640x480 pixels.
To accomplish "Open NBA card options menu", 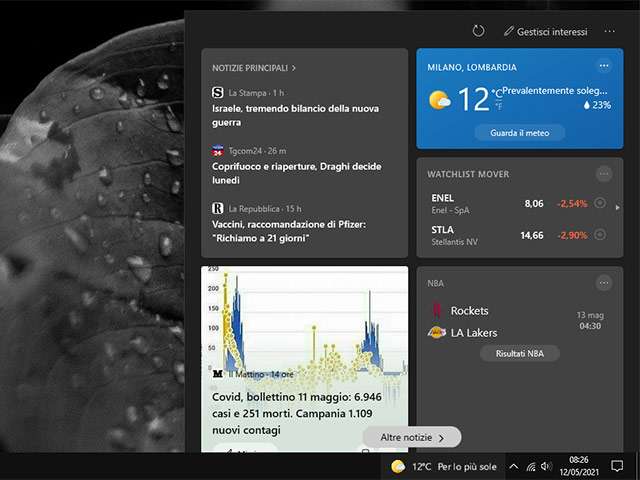I will [603, 283].
